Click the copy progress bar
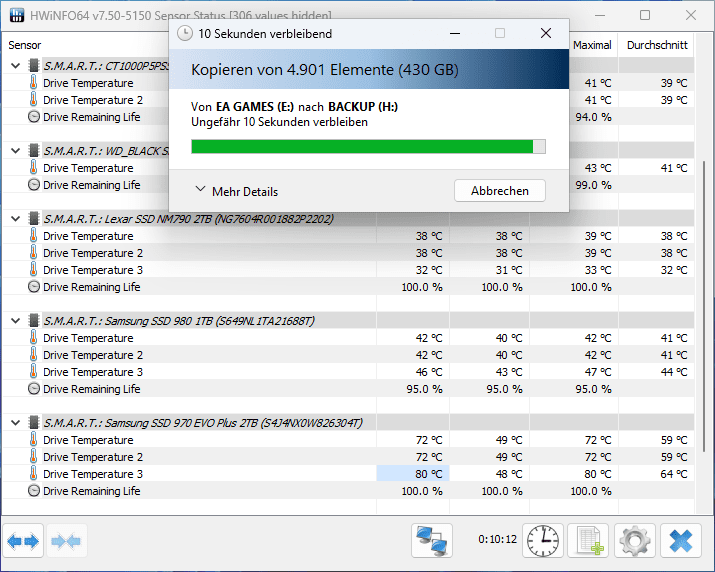 tap(368, 147)
